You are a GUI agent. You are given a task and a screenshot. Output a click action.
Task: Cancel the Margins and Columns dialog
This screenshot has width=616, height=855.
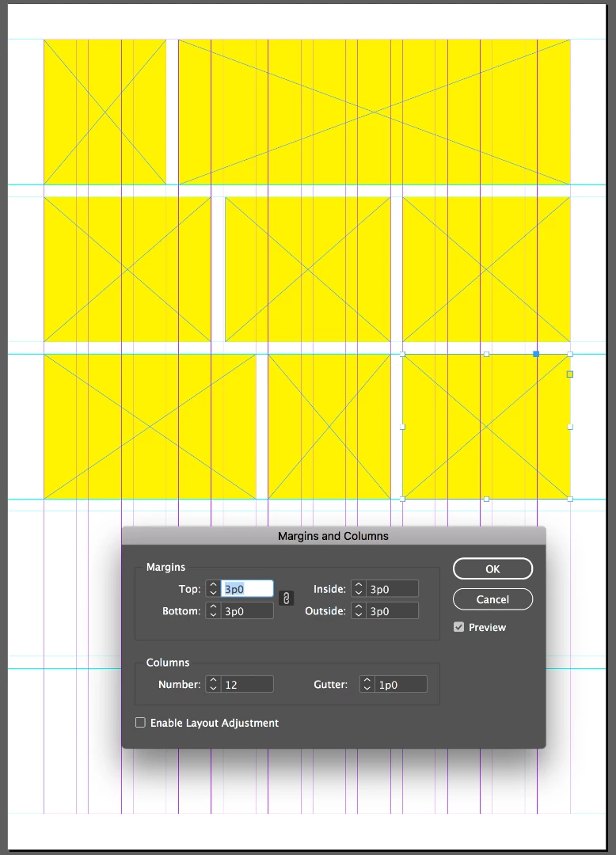pyautogui.click(x=492, y=599)
